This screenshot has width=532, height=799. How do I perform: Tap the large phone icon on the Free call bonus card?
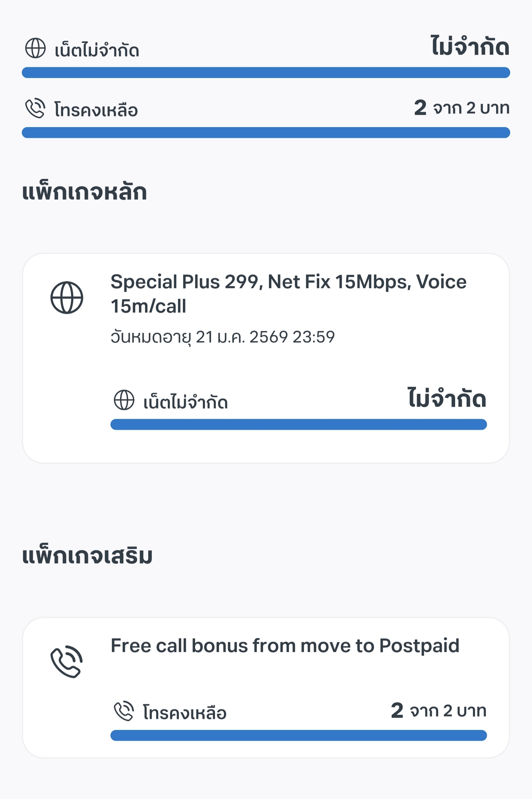(67, 662)
